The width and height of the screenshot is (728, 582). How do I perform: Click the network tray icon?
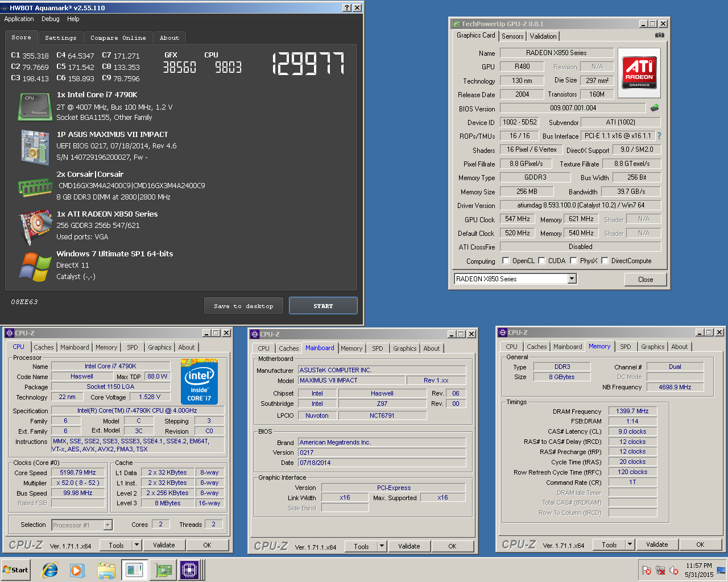(x=660, y=570)
